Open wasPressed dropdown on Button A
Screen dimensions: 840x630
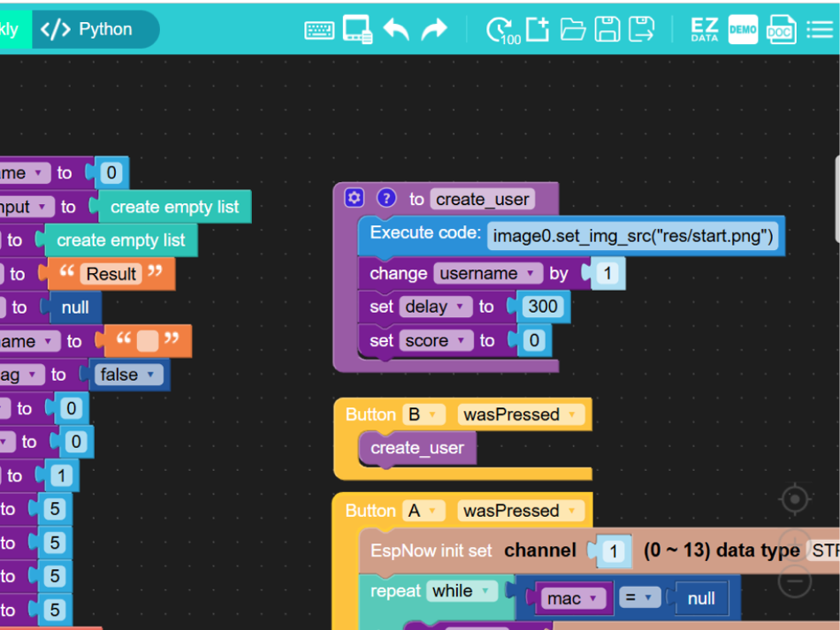click(520, 511)
